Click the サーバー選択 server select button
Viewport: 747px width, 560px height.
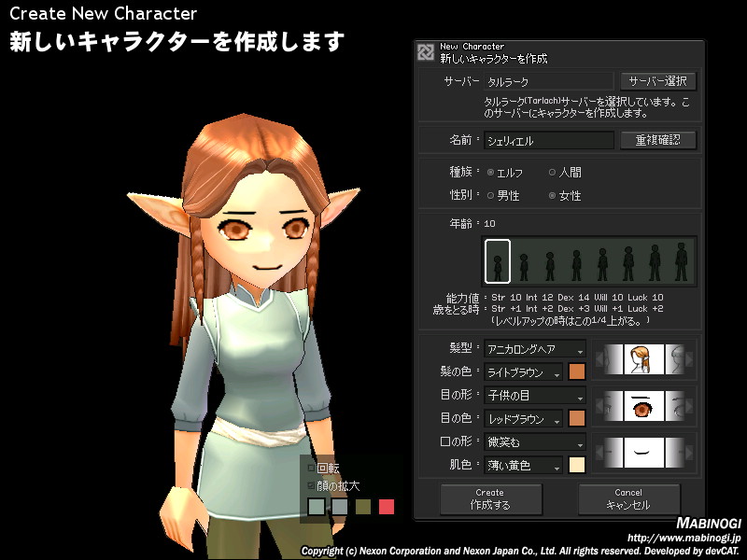click(x=658, y=81)
